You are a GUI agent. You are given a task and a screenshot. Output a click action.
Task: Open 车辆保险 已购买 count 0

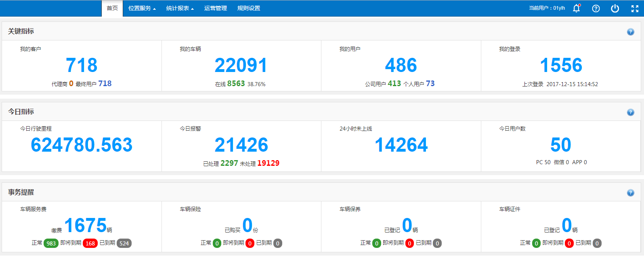[x=247, y=225]
